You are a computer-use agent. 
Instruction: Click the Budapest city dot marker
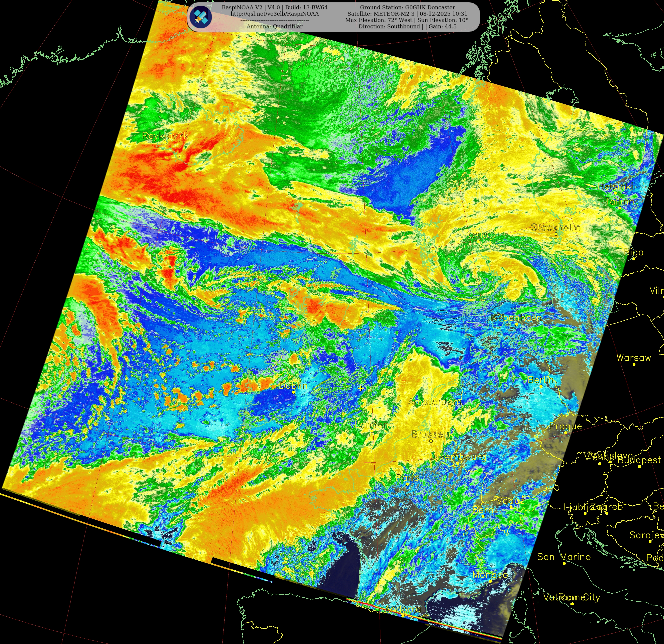pos(639,467)
